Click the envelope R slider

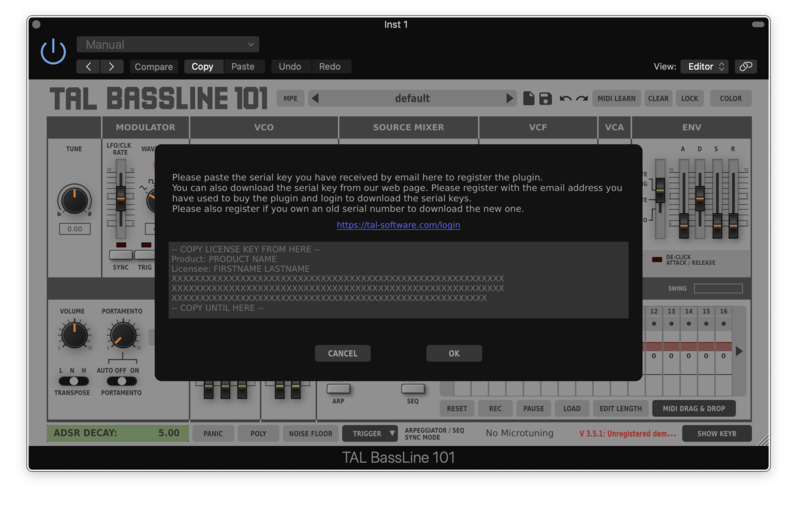[733, 199]
